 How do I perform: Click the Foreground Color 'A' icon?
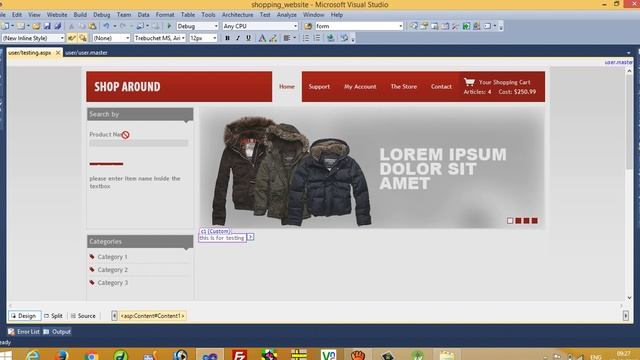(262, 38)
